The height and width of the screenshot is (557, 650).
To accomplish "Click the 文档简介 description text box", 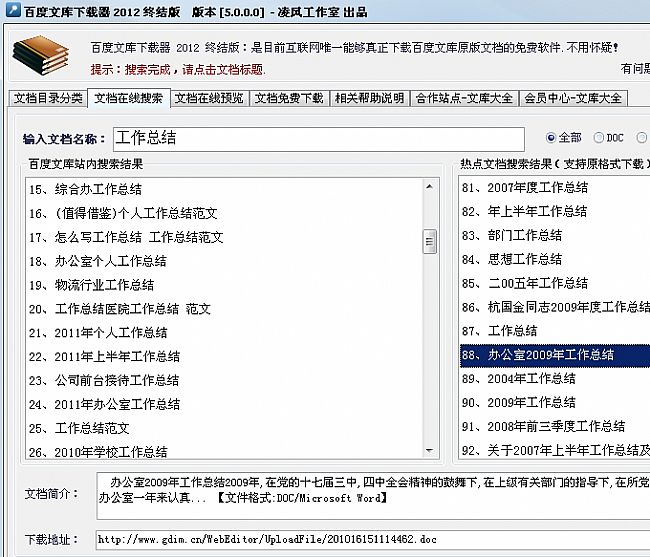I will [x=370, y=497].
